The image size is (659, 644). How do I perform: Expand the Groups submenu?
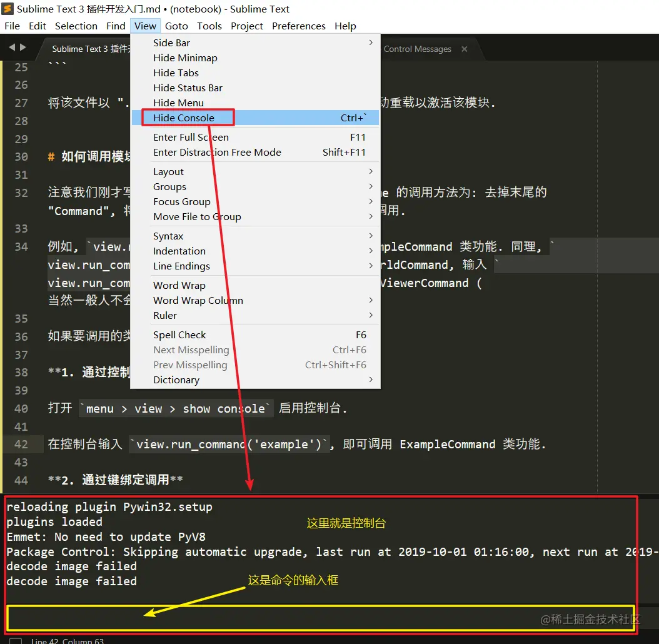[255, 187]
